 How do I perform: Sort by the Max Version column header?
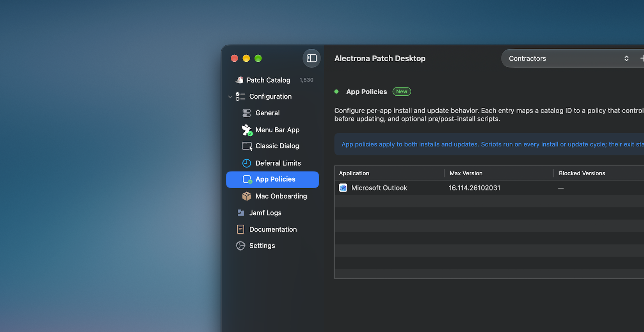499,173
